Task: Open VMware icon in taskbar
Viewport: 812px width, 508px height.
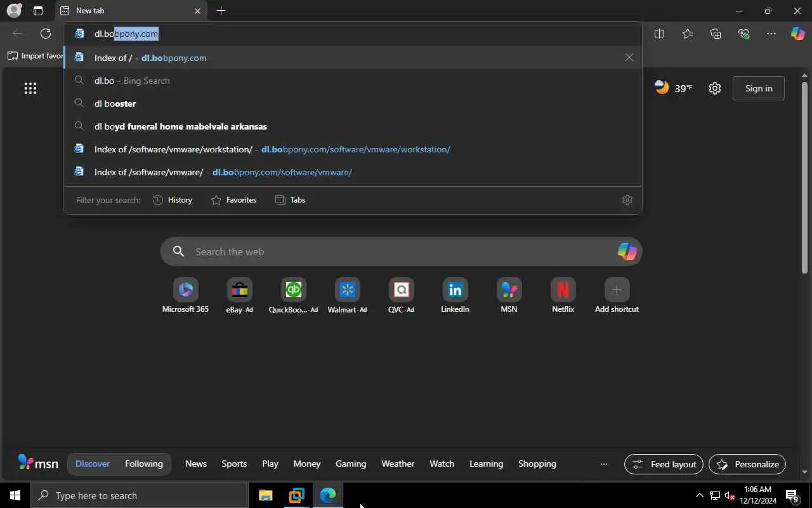Action: pos(296,495)
